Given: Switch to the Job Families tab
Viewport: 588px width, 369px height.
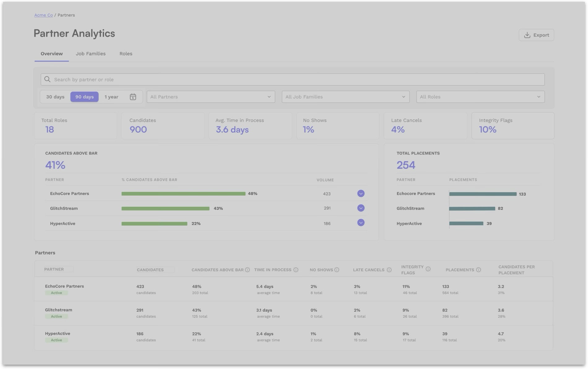Looking at the screenshot, I should pyautogui.click(x=91, y=54).
